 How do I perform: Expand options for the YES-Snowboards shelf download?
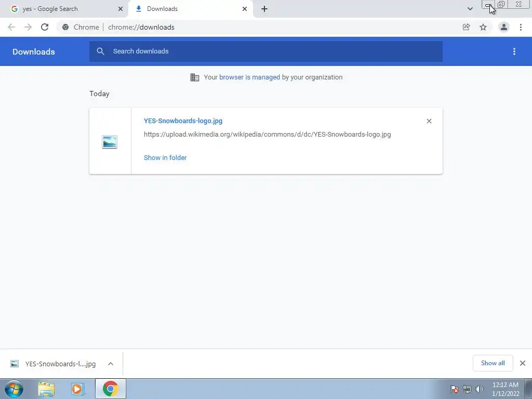111,364
